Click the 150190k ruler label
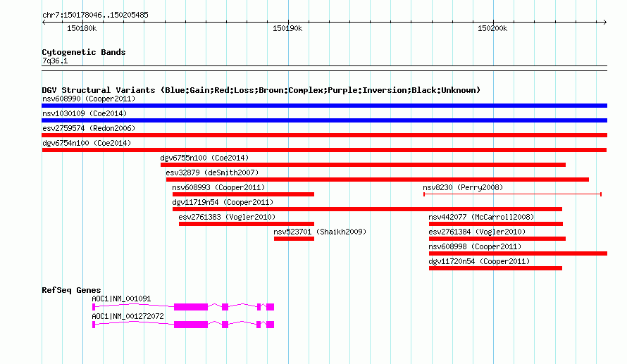Viewport: 627px width, 364px height. tap(287, 28)
